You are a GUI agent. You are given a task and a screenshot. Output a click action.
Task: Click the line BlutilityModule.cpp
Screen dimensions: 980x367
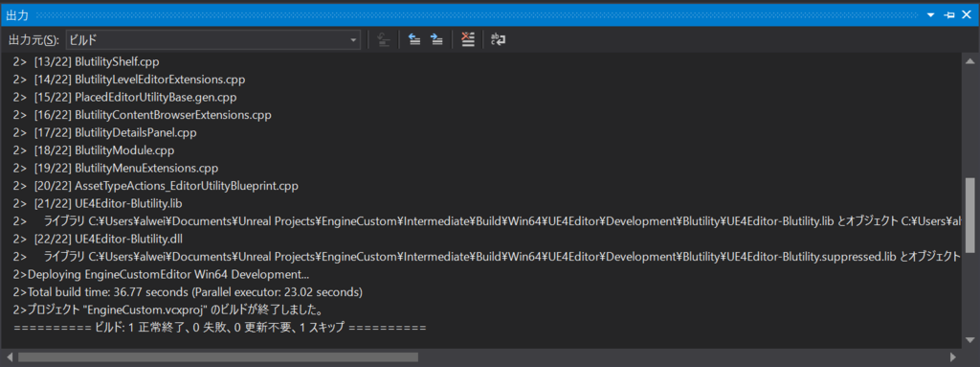pos(93,150)
